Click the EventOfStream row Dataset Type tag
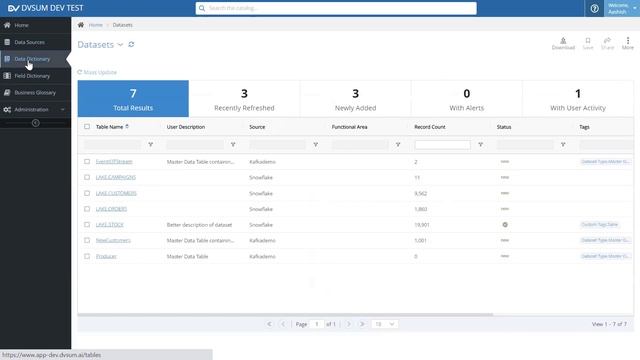Screen dimensions: 640x360 pos(605,162)
